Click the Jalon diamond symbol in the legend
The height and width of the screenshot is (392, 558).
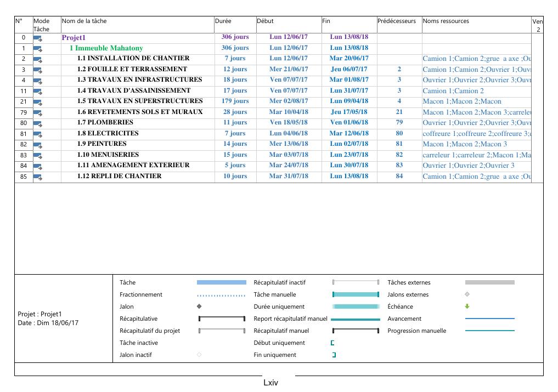199,307
